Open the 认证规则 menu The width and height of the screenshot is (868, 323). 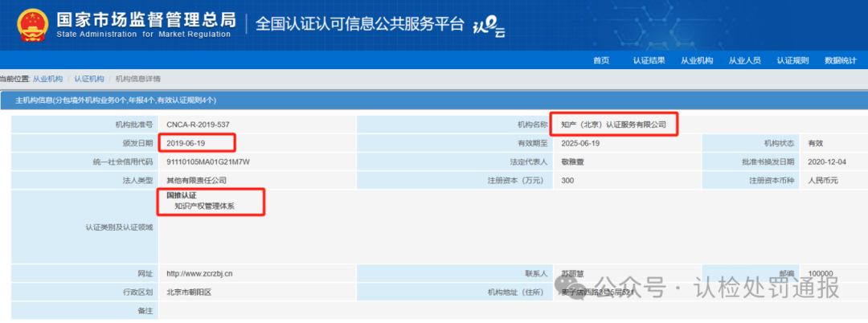tap(792, 61)
